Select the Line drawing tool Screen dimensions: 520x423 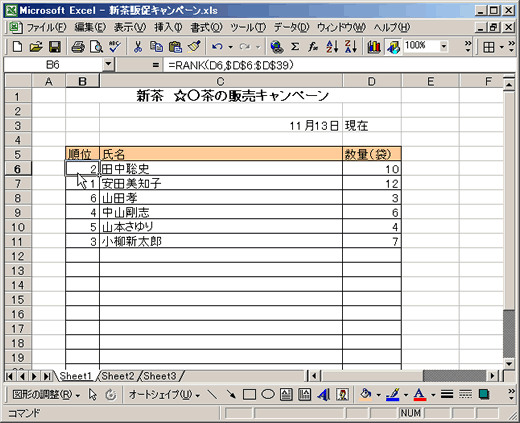pyautogui.click(x=212, y=395)
